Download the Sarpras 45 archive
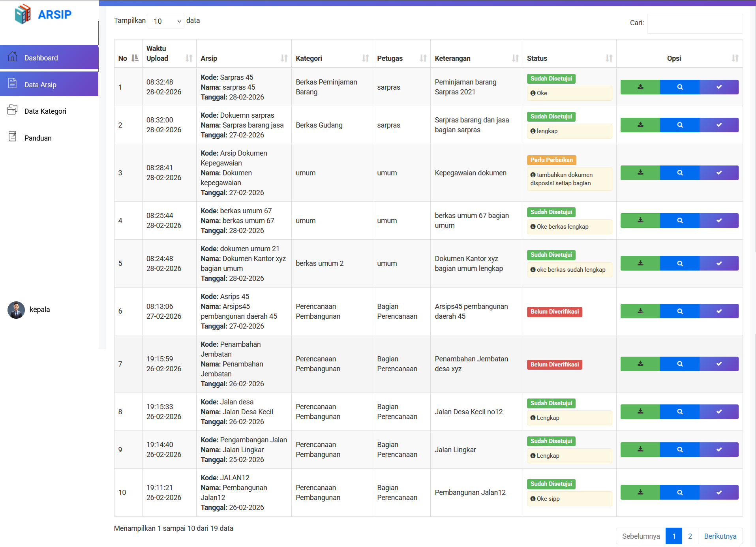 (x=640, y=87)
